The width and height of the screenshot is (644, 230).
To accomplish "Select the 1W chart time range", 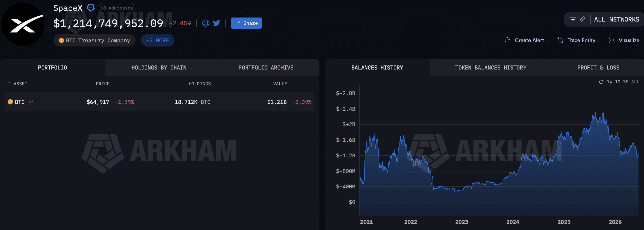I will (609, 82).
